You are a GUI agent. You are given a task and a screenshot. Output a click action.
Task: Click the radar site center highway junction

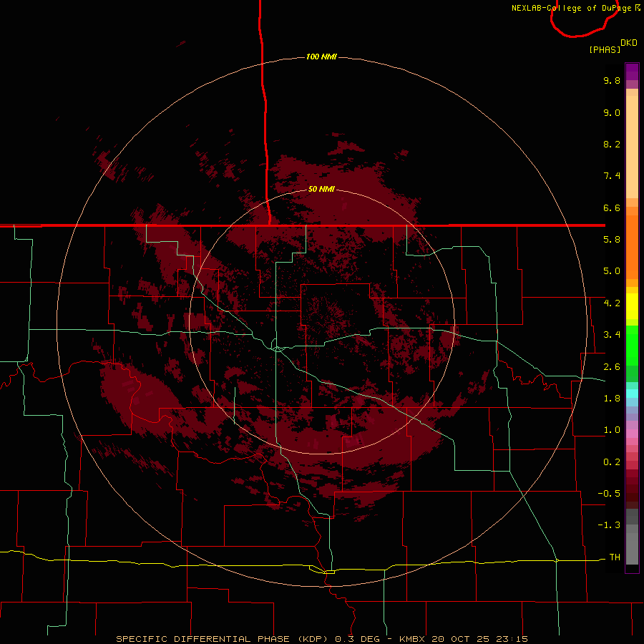point(277,348)
